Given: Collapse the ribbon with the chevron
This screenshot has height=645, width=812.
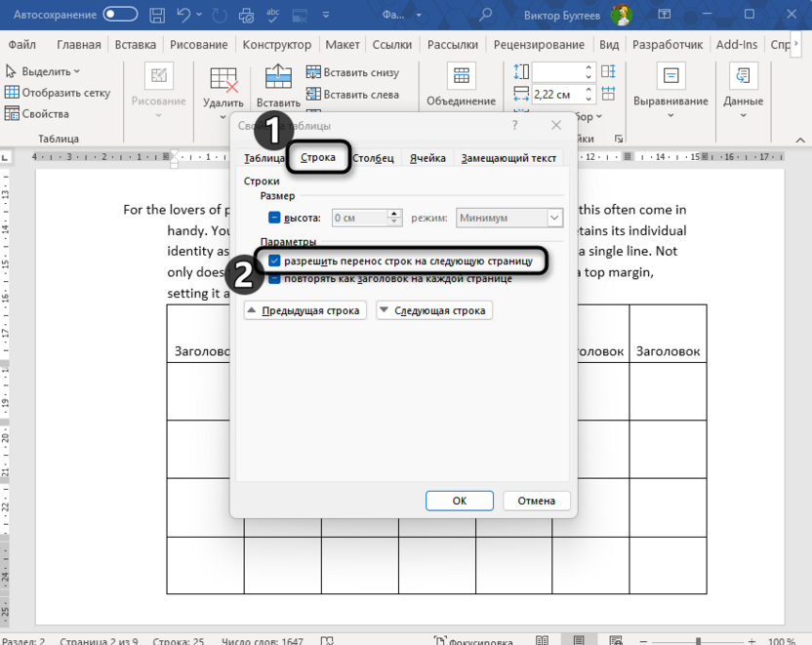Looking at the screenshot, I should (x=800, y=140).
